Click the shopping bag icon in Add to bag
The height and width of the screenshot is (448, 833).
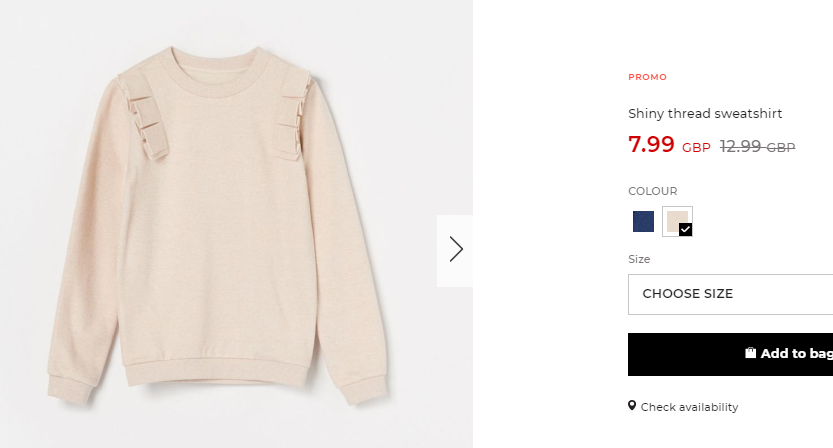coord(750,353)
